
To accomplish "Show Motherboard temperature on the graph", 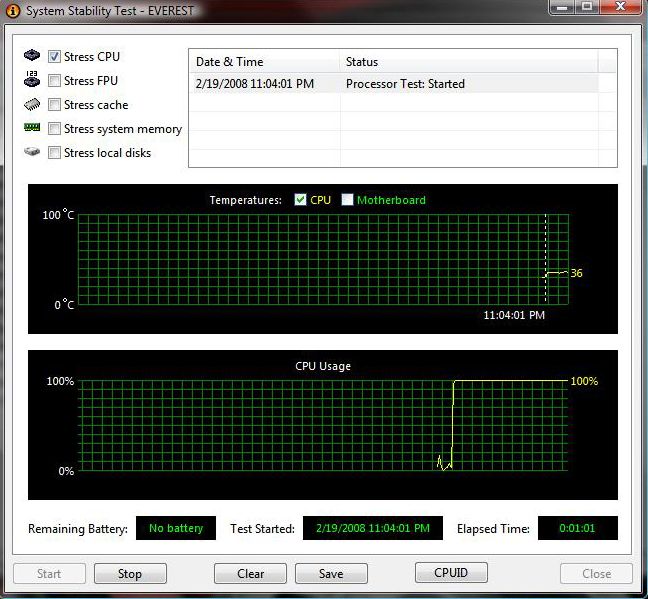I will (x=348, y=200).
